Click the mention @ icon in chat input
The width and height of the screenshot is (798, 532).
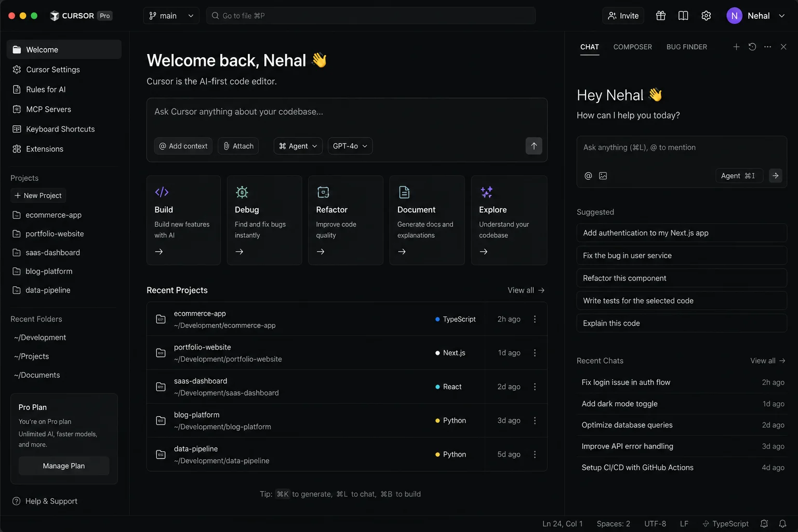[588, 176]
